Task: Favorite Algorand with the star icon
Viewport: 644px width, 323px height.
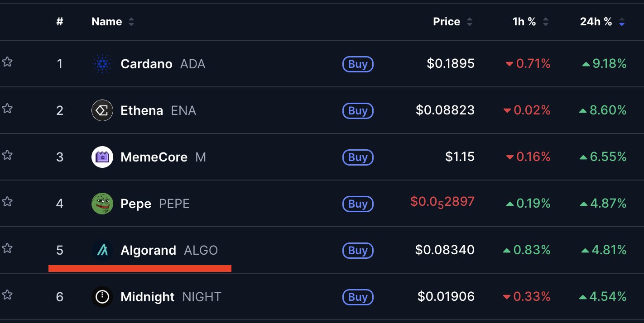Action: 7,248
